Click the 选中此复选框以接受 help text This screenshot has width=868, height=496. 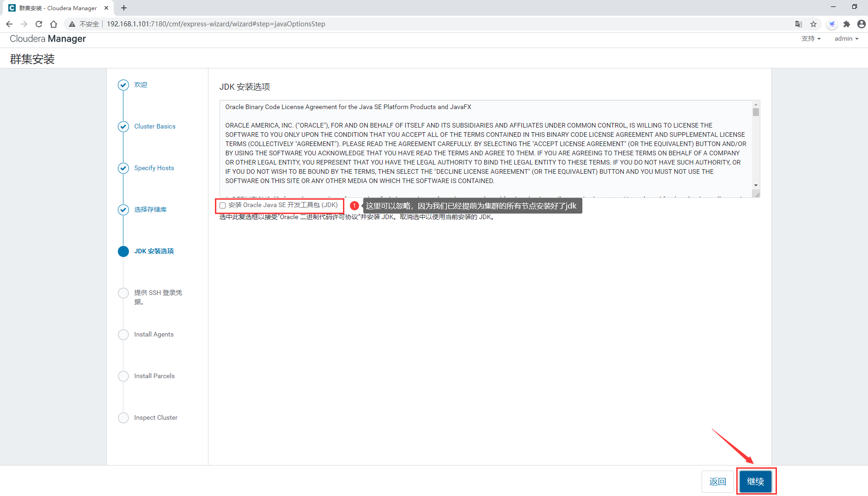[358, 217]
